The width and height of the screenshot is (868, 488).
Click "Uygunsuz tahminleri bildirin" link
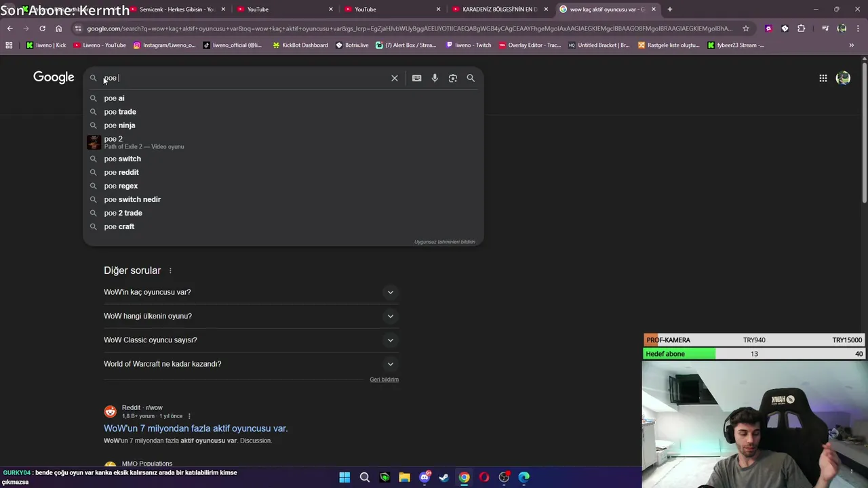[445, 242]
